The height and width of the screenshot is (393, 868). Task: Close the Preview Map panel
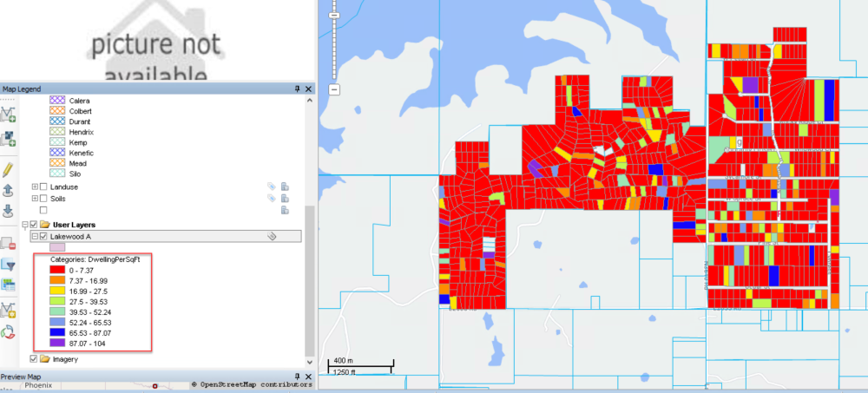point(308,377)
